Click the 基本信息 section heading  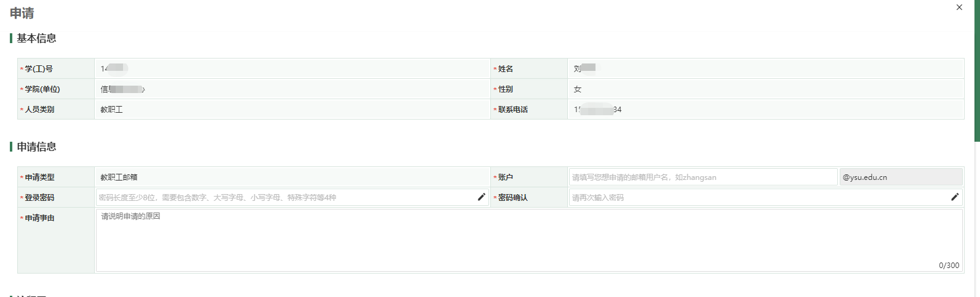(36, 38)
